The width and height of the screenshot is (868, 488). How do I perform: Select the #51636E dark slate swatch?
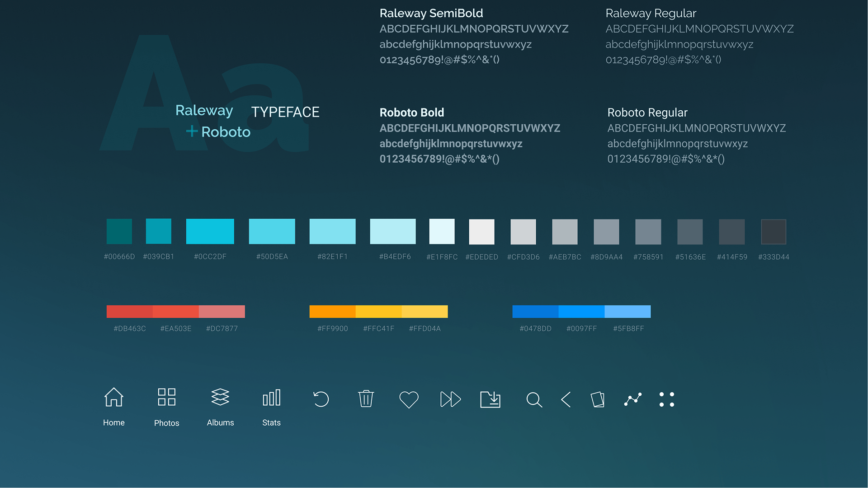pyautogui.click(x=690, y=232)
